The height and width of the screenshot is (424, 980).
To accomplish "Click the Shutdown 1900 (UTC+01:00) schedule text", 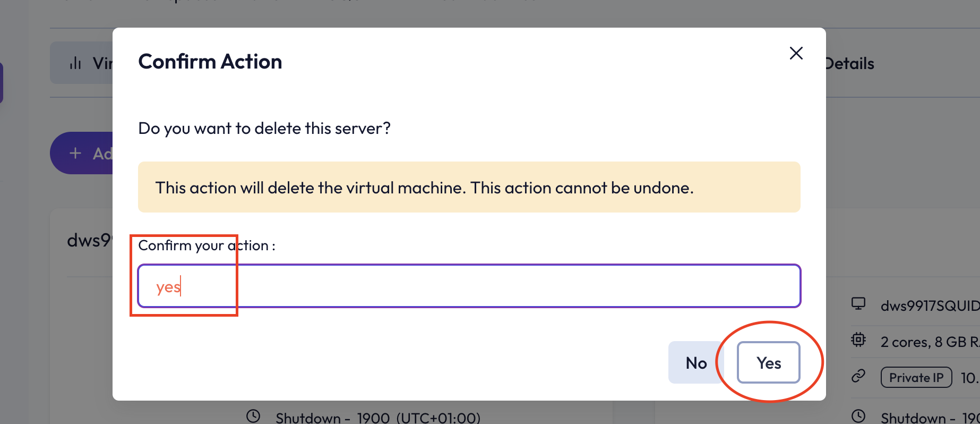I will pos(378,418).
